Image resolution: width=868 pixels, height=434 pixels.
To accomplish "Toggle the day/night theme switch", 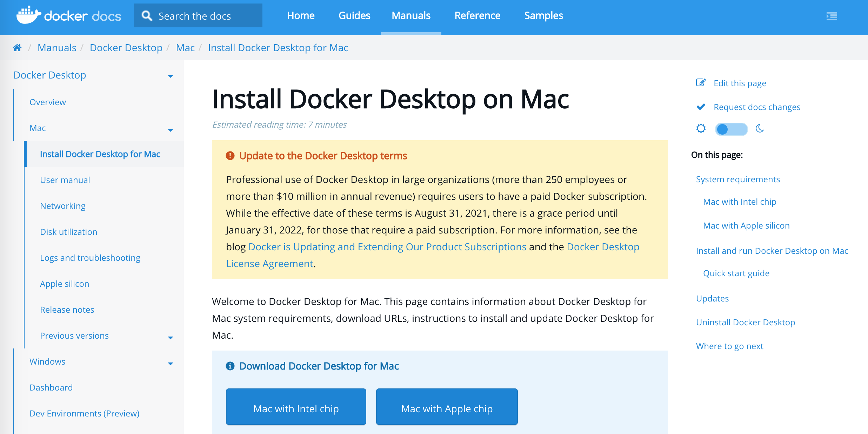I will (x=731, y=129).
